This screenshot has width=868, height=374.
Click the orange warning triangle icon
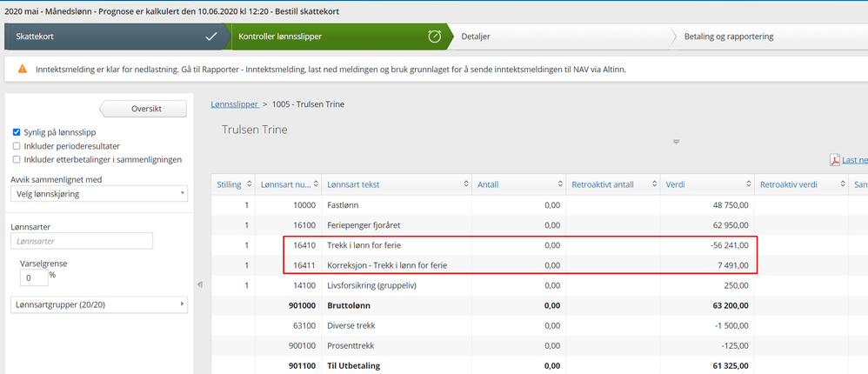click(22, 69)
